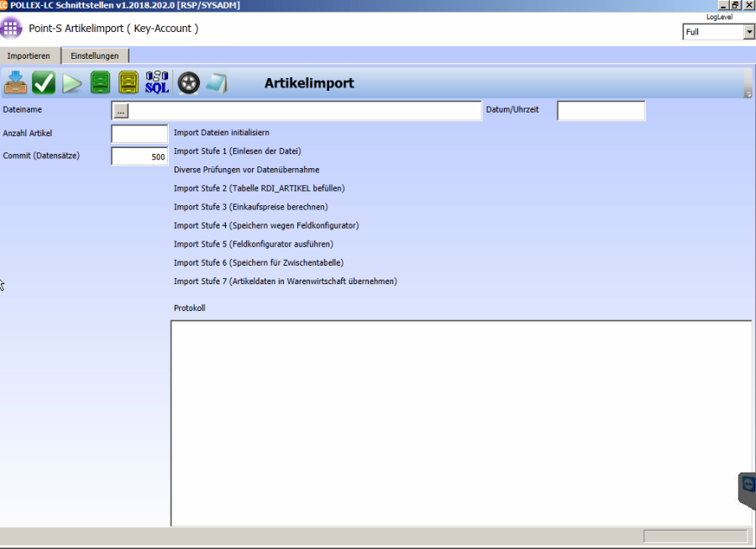Open the yellow filing cabinet icon
The image size is (756, 549).
[129, 83]
